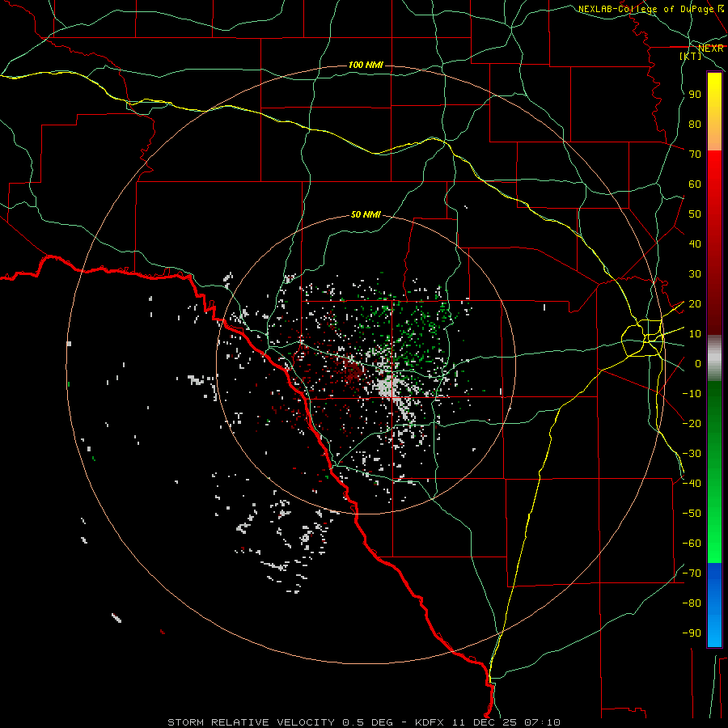
Task: Click the -50 scale value
Action: (692, 514)
